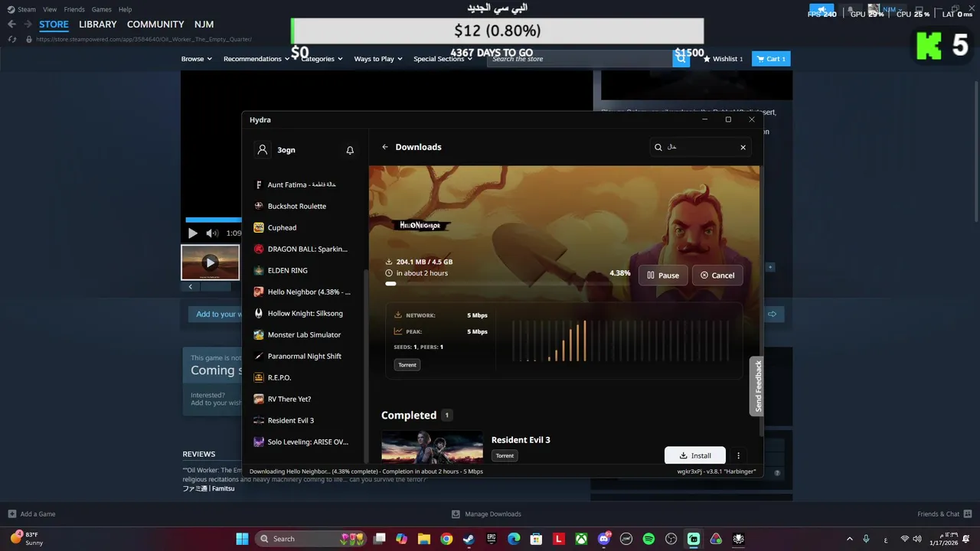Screen dimensions: 980x551
Task: Play the Steam trailer video
Action: click(x=193, y=233)
